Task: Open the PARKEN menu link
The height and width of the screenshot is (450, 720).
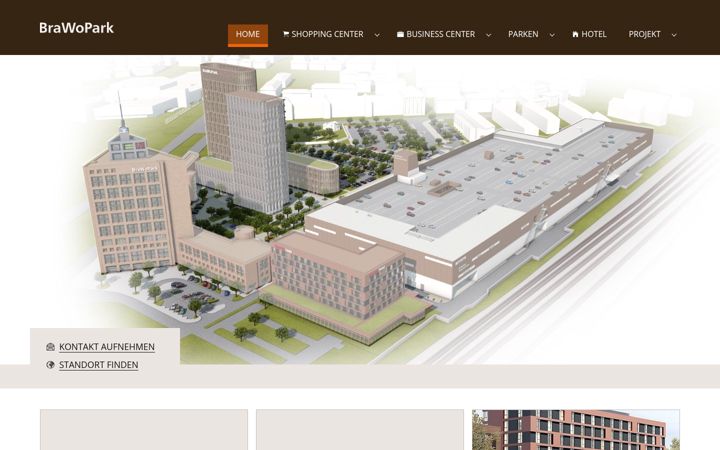Action: click(523, 34)
